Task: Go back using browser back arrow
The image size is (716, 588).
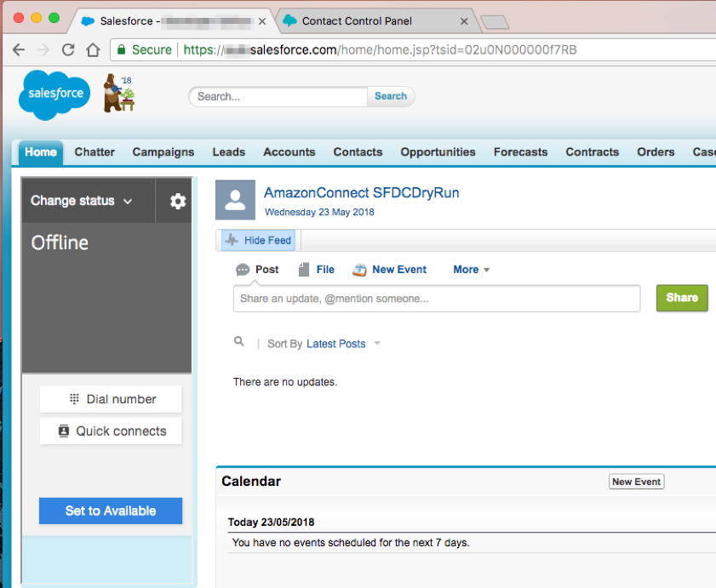Action: click(19, 49)
